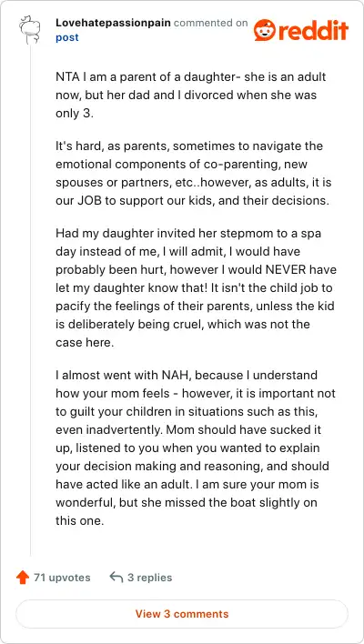The height and width of the screenshot is (644, 364).
Task: Click paragraph starting "It's hard, as parents"
Action: pos(193,174)
